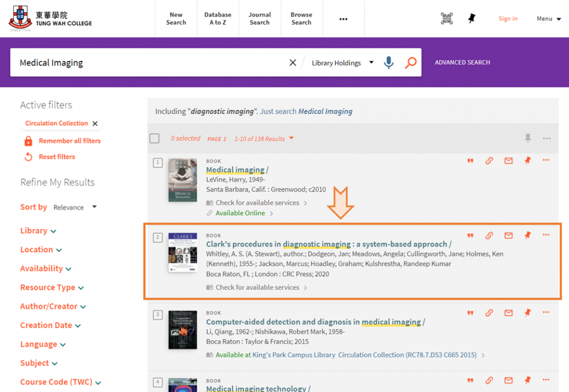This screenshot has height=392, width=569.
Task: Expand the Creation Date filter section
Action: (x=51, y=325)
